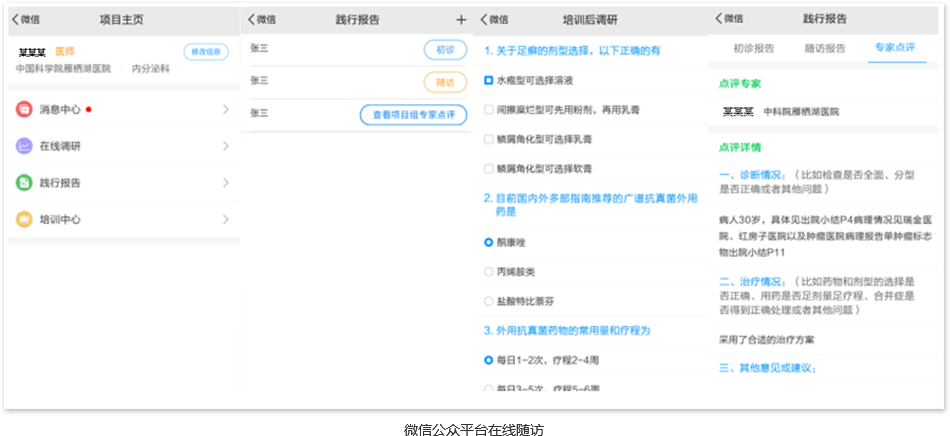This screenshot has width=950, height=436.
Task: Switch to the 随访报告 tab
Action: click(x=825, y=48)
